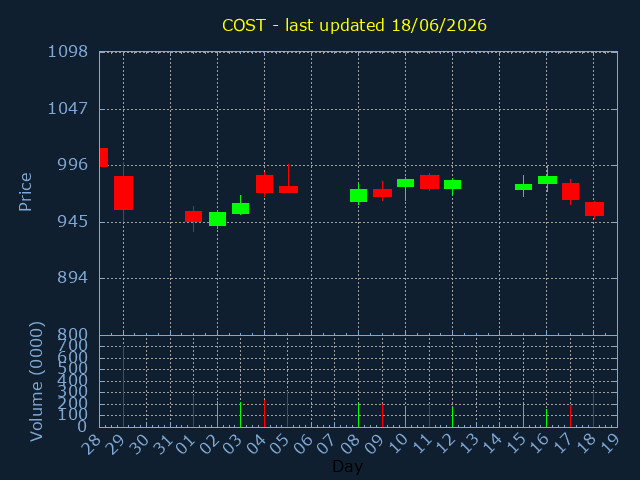
Task: Click the chart title COST last updated
Action: [354, 25]
